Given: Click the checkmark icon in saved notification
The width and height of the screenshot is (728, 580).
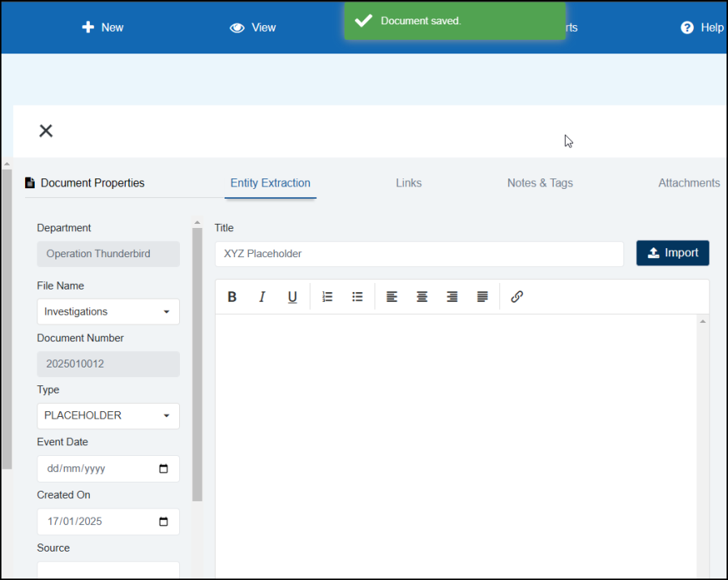Looking at the screenshot, I should 363,21.
